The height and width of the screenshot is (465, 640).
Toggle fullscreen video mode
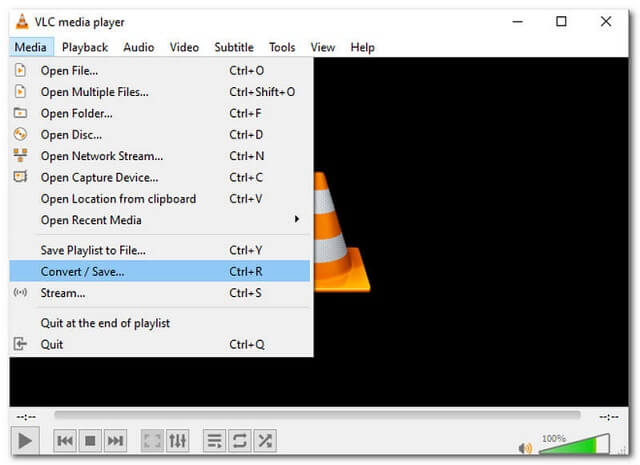click(152, 441)
